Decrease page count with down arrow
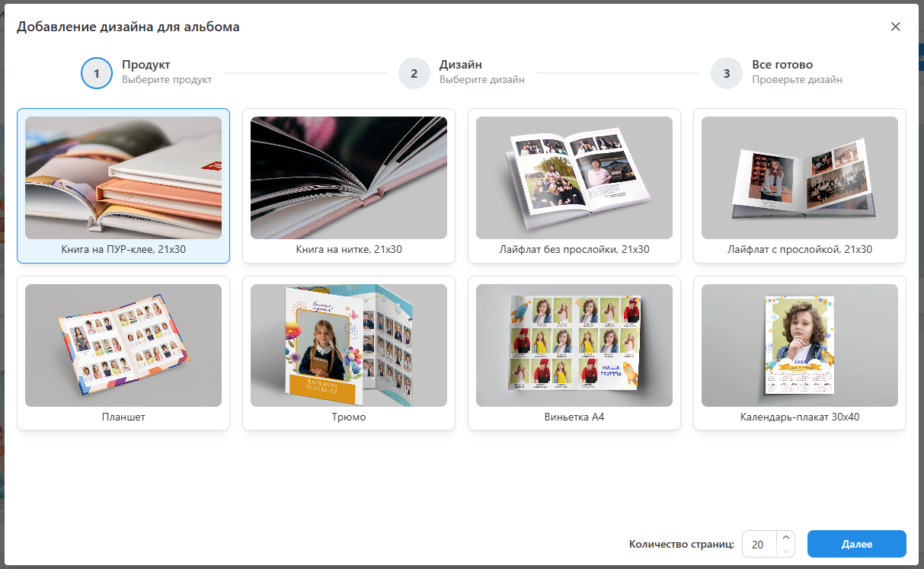Image resolution: width=924 pixels, height=569 pixels. (x=786, y=551)
